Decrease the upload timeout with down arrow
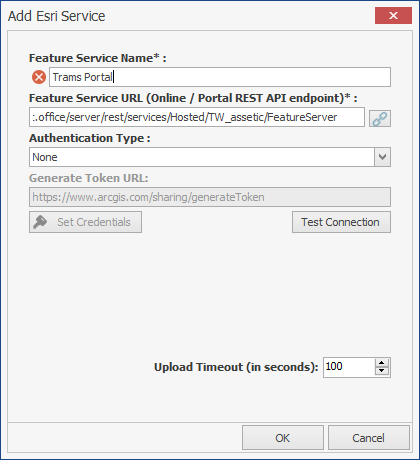420x460 pixels. click(382, 371)
